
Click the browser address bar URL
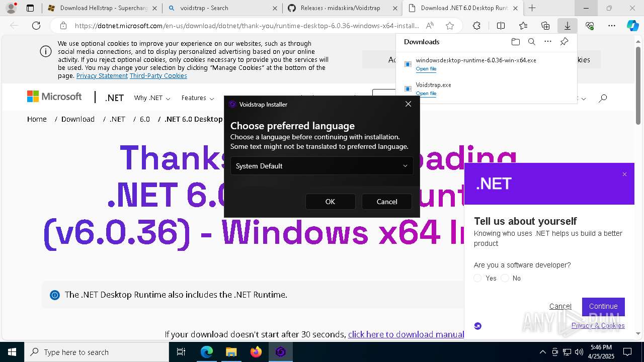point(247,26)
